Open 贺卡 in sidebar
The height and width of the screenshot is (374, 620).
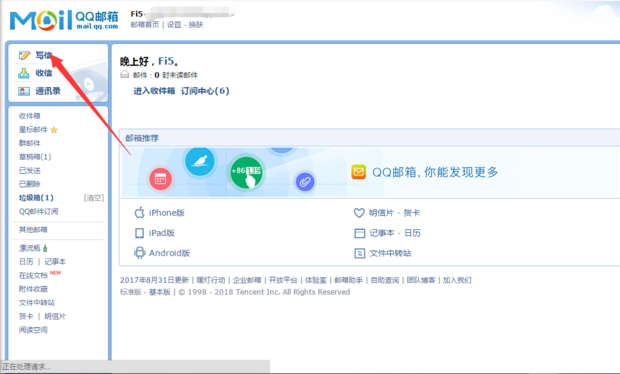click(26, 316)
